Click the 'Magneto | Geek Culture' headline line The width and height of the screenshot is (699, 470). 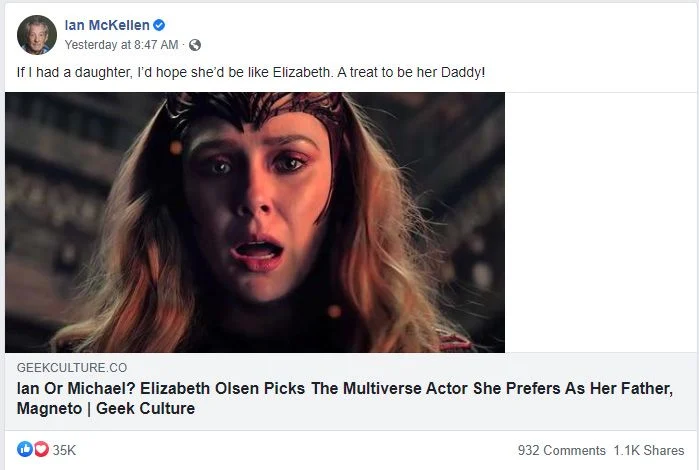point(106,409)
